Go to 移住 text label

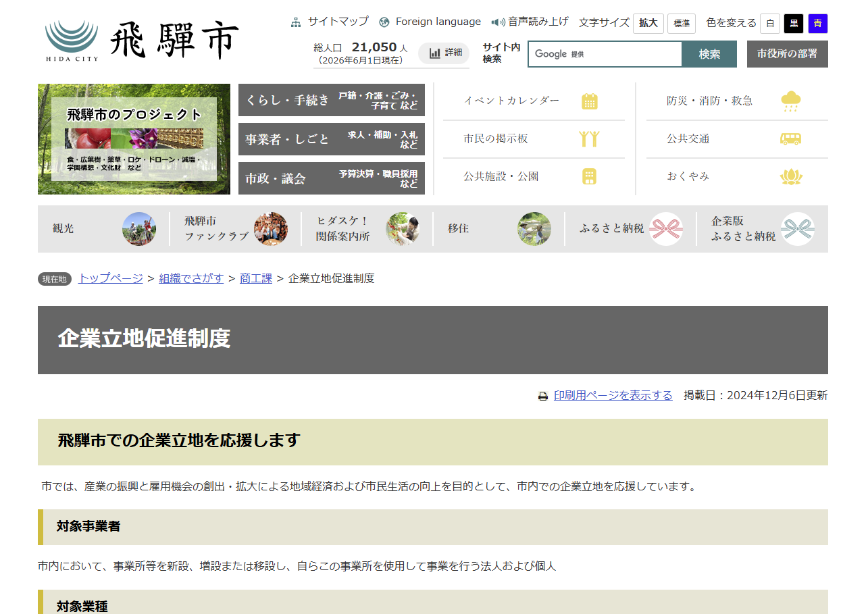tap(458, 229)
